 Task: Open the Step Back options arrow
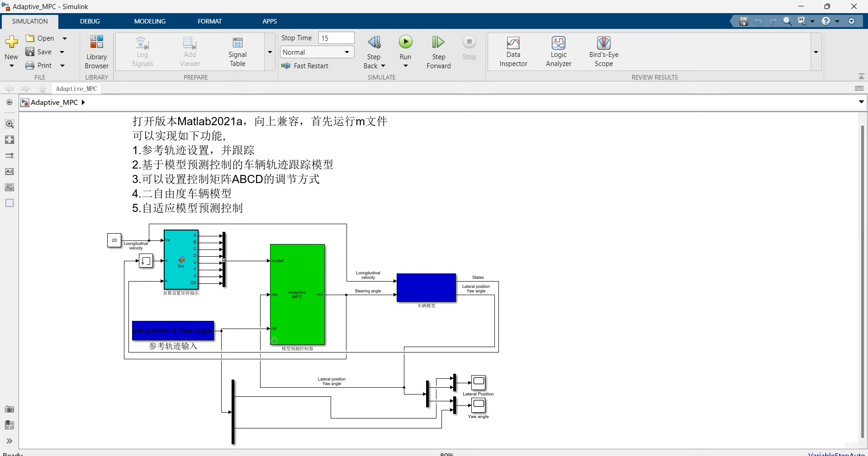point(383,66)
